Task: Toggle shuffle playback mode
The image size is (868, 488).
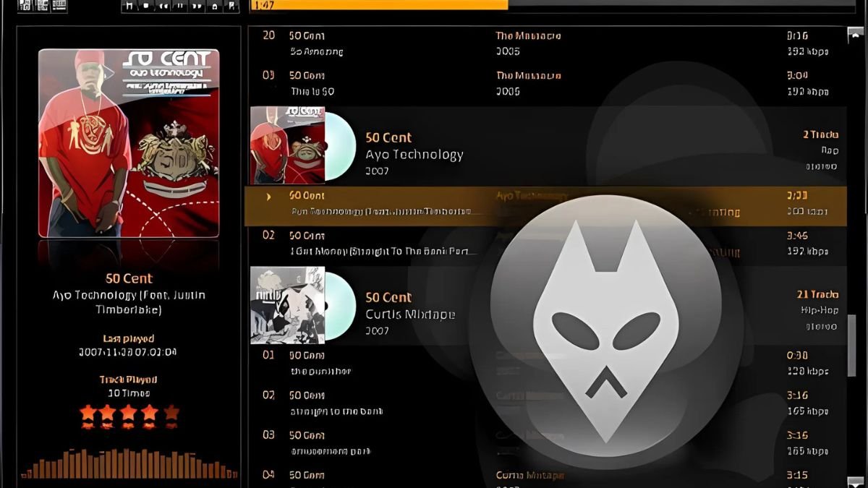Action: (213, 6)
